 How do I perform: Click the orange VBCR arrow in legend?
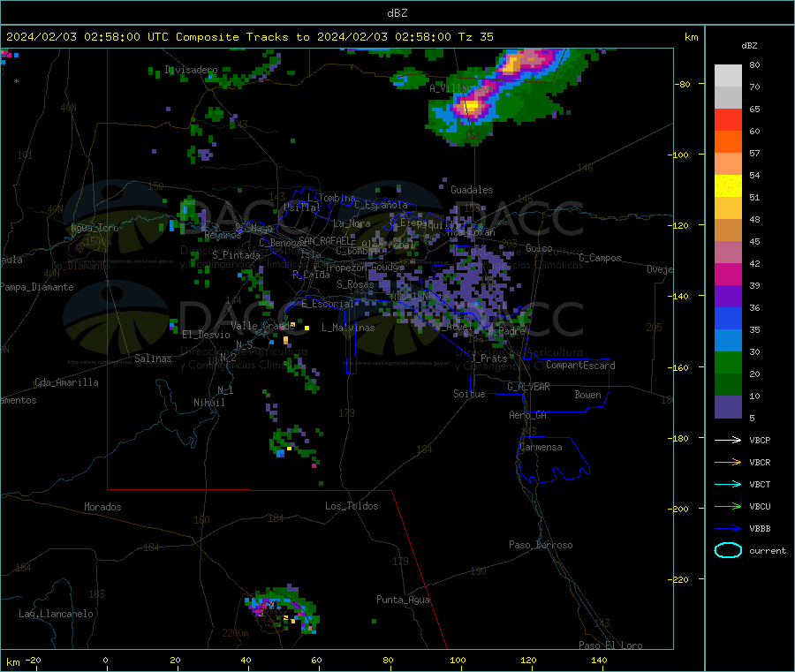[728, 462]
